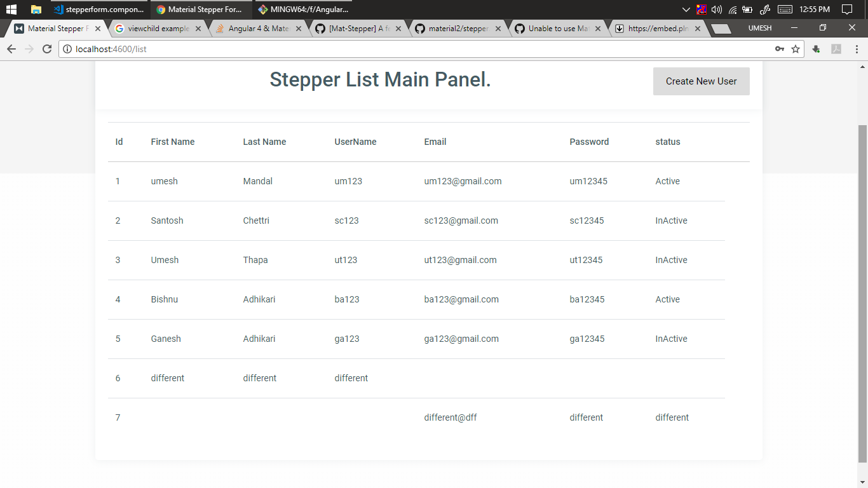Close the viewchild example tab
This screenshot has height=488, width=868.
point(198,29)
